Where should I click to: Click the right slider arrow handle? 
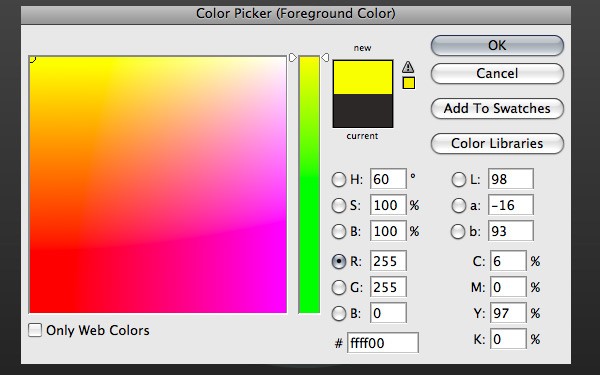click(x=325, y=58)
